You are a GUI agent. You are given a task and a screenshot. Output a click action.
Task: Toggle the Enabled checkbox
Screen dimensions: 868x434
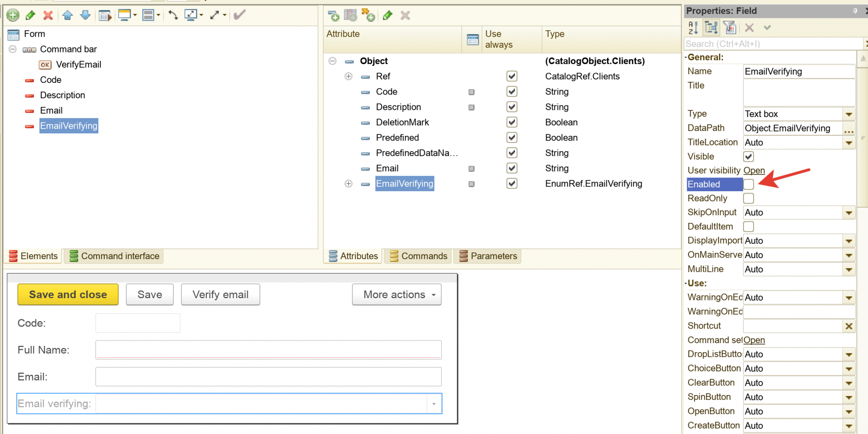(748, 184)
